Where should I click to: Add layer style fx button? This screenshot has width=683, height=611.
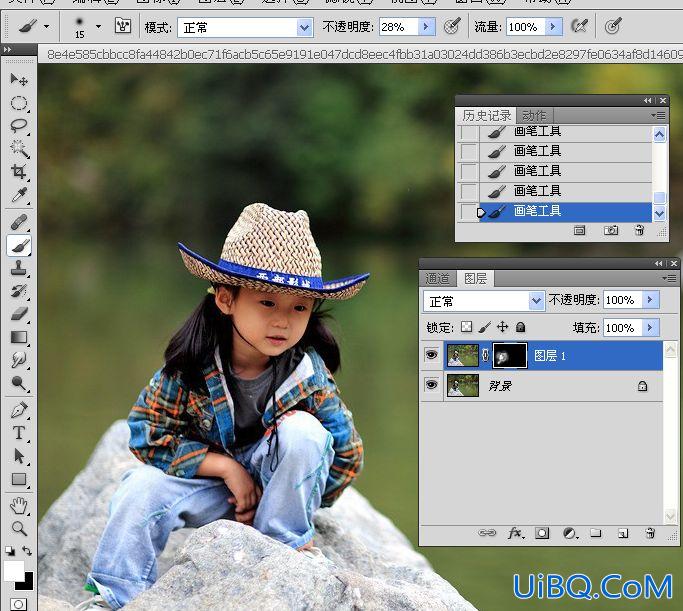tap(515, 533)
